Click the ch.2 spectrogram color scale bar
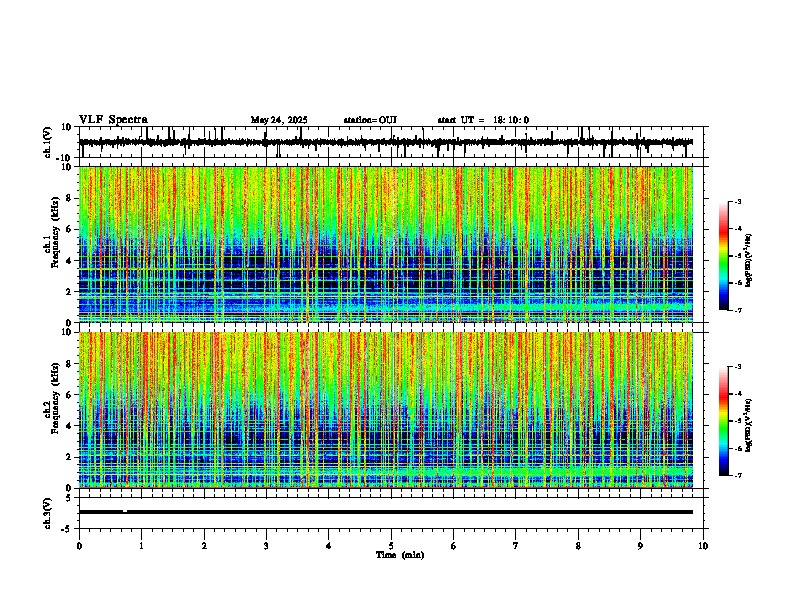 pyautogui.click(x=724, y=421)
